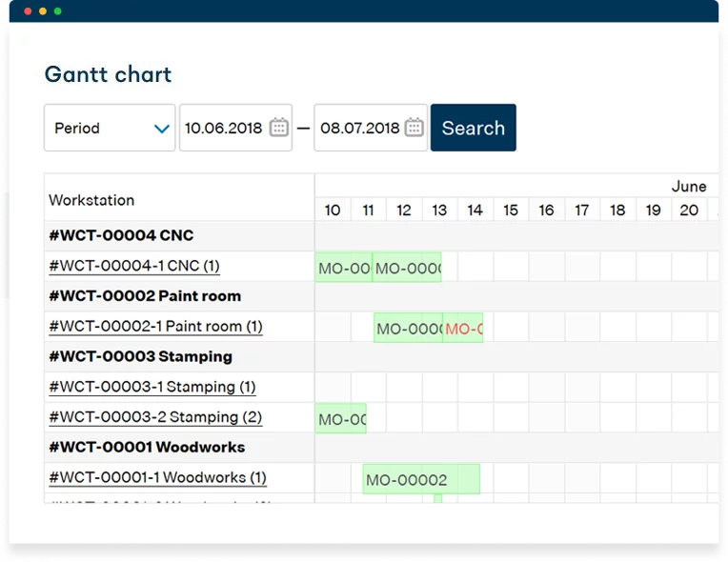Viewport: 728px width, 562px height.
Task: Focus the 08.07.2018 end date field
Action: pyautogui.click(x=371, y=128)
